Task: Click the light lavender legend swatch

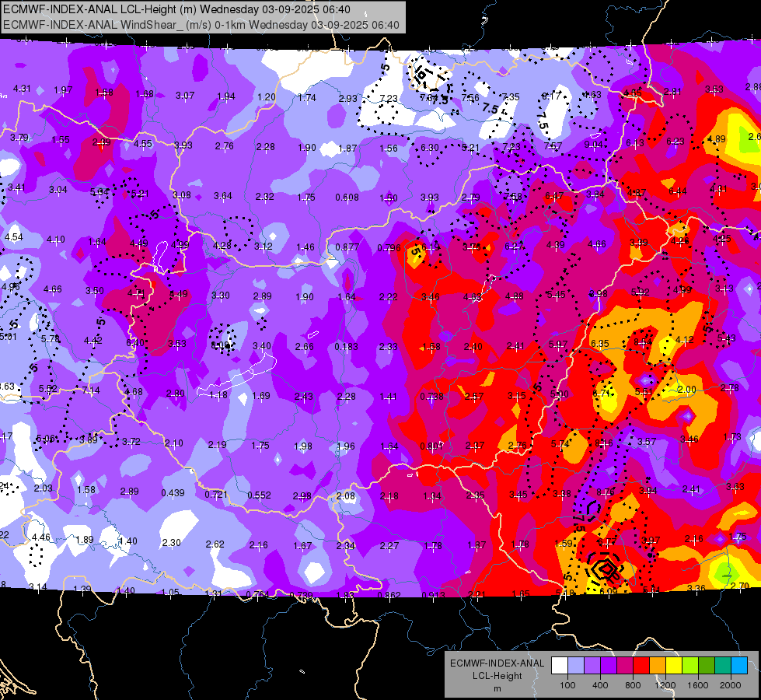Action: tap(576, 666)
